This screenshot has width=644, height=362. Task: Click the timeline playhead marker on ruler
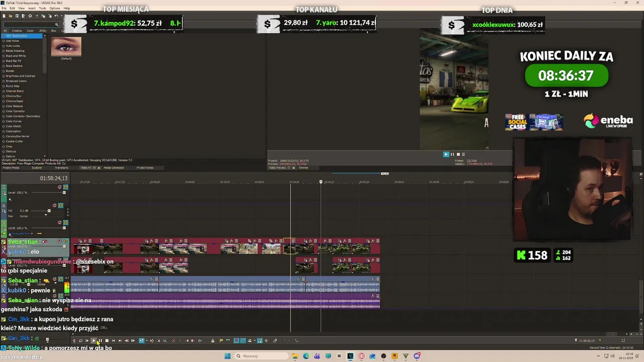tap(320, 182)
